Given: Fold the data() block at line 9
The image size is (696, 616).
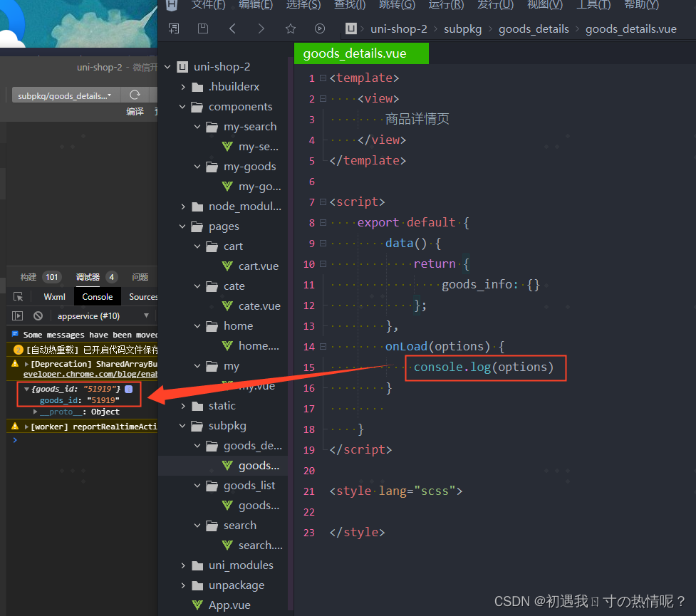Looking at the screenshot, I should 323,244.
